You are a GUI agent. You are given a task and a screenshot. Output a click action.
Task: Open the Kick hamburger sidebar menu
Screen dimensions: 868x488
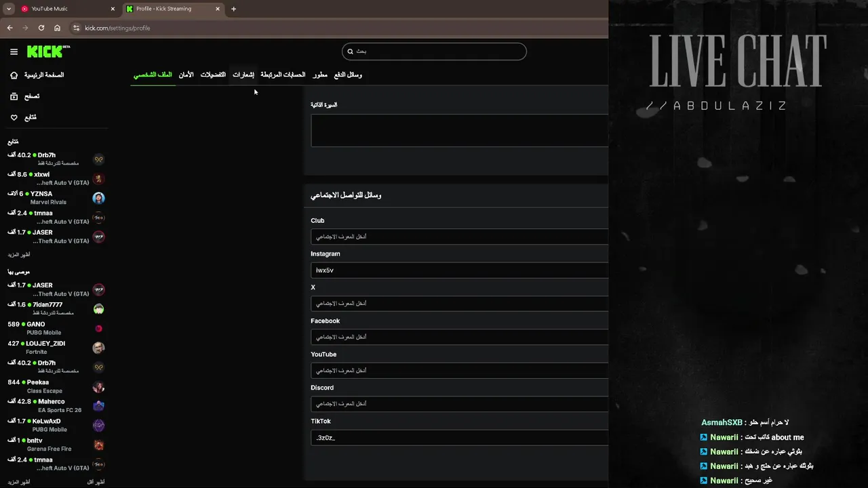click(x=14, y=52)
